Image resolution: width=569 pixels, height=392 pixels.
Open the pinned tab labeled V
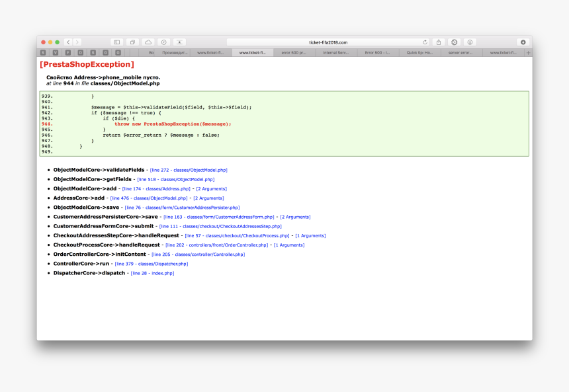(x=56, y=53)
